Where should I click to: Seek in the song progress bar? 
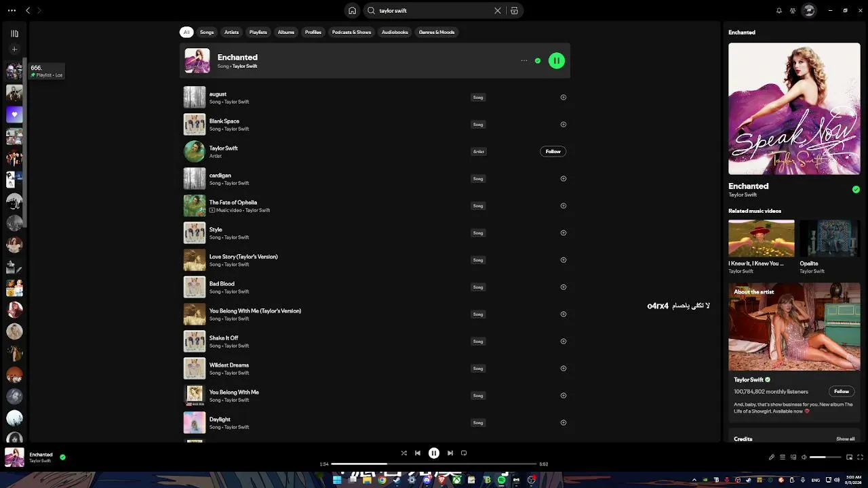tap(434, 464)
